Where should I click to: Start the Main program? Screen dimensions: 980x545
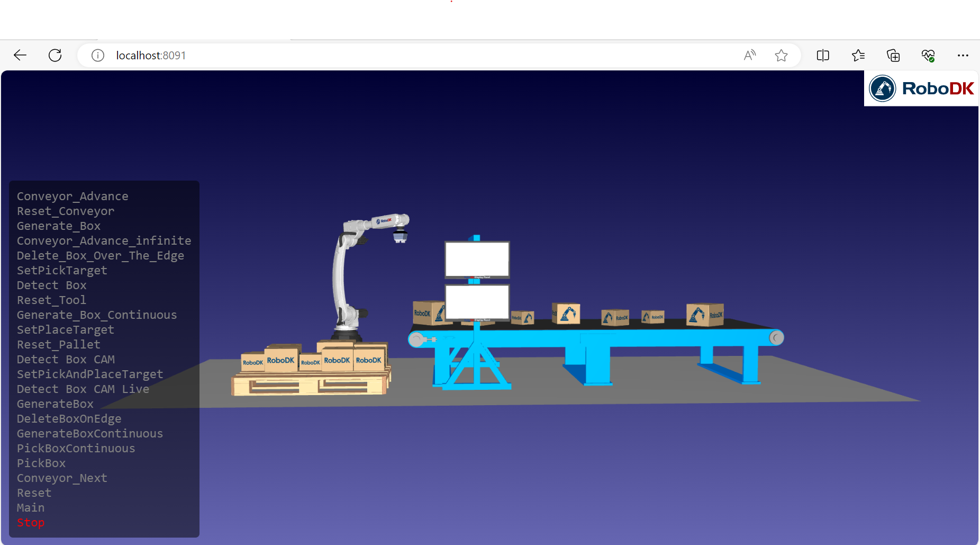tap(31, 507)
